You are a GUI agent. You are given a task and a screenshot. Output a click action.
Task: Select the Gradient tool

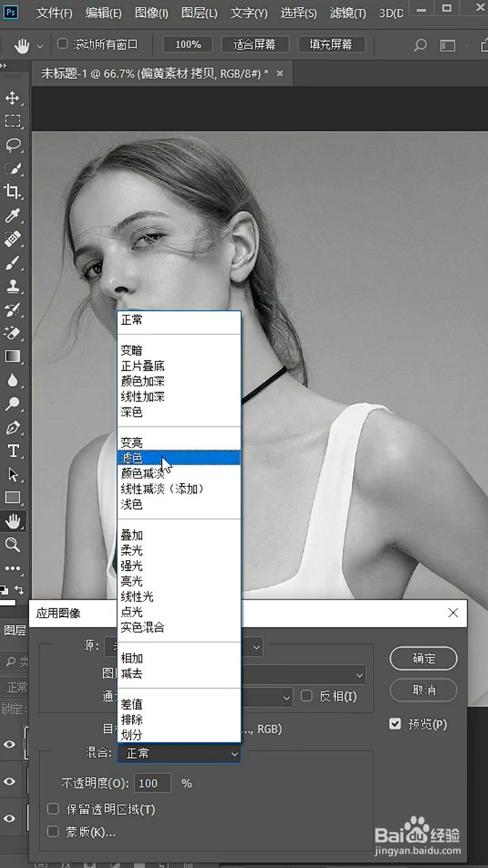[12, 357]
